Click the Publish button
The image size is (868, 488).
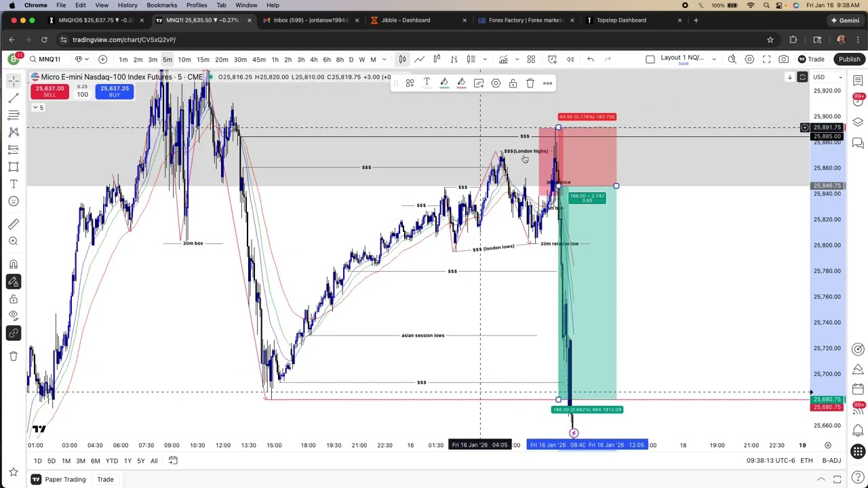(849, 60)
